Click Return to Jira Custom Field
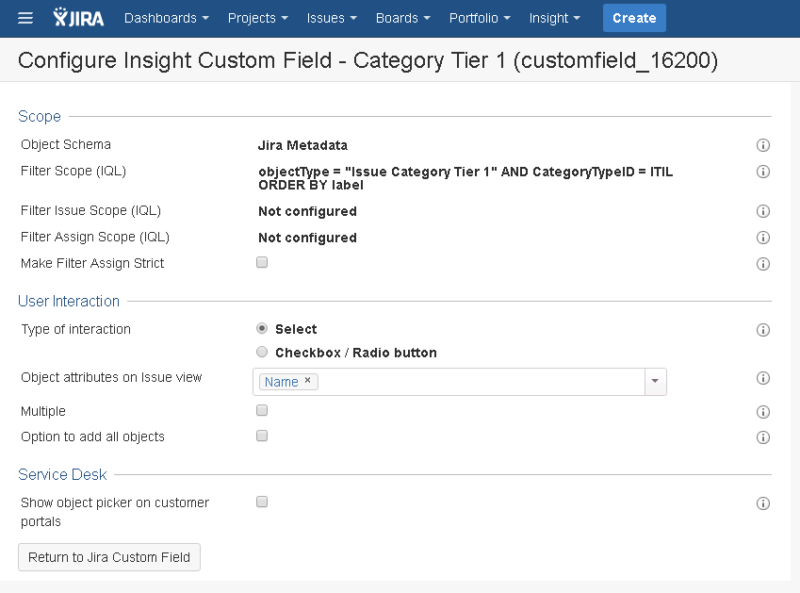The height and width of the screenshot is (593, 800). (x=109, y=557)
